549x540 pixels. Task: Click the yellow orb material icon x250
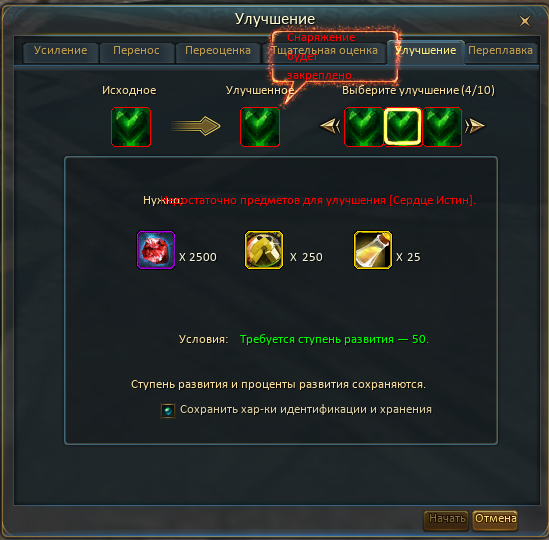click(264, 250)
